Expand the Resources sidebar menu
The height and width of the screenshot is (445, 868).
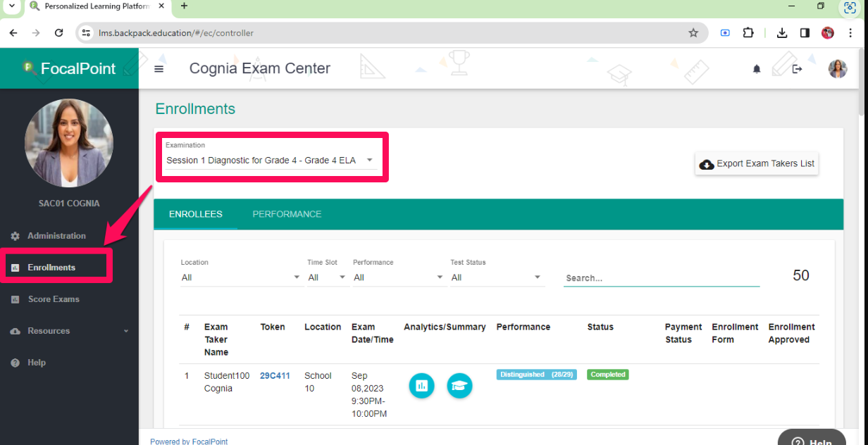click(x=69, y=331)
